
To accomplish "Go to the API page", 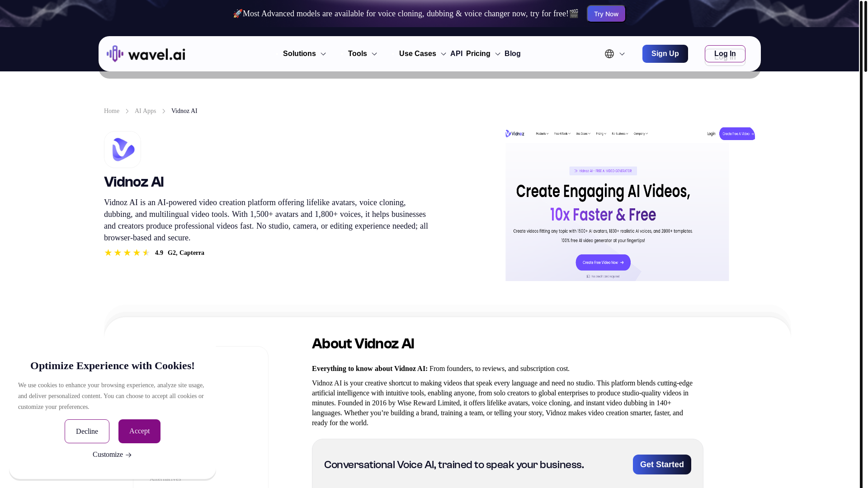I will (456, 54).
